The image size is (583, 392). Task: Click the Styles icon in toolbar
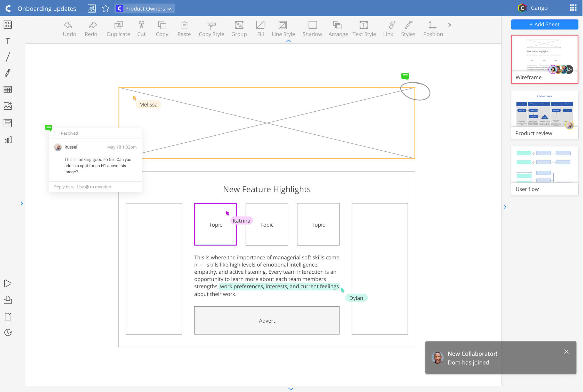coord(408,25)
